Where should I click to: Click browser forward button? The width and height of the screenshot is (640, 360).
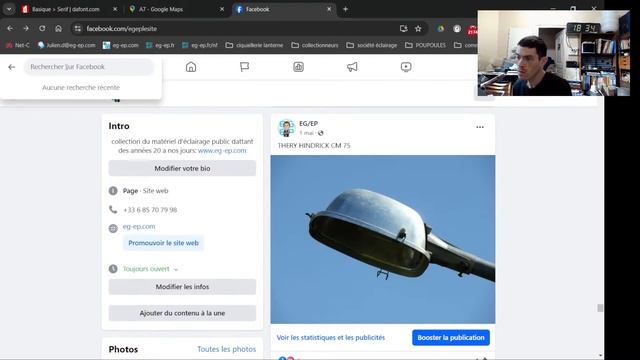point(26,29)
